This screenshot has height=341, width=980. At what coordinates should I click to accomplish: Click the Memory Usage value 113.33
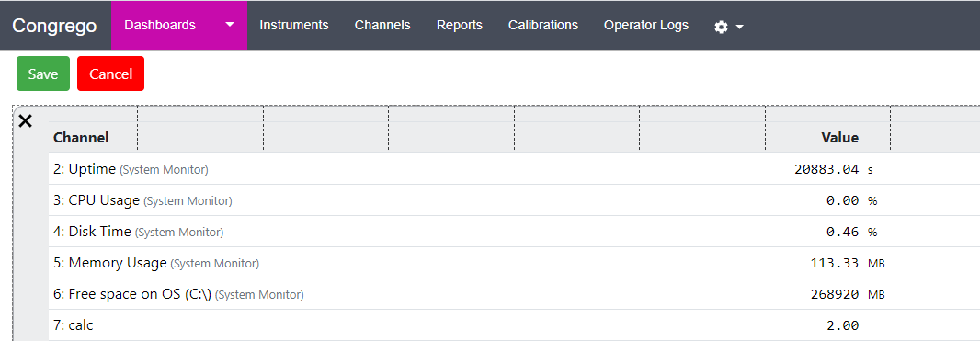tap(835, 263)
